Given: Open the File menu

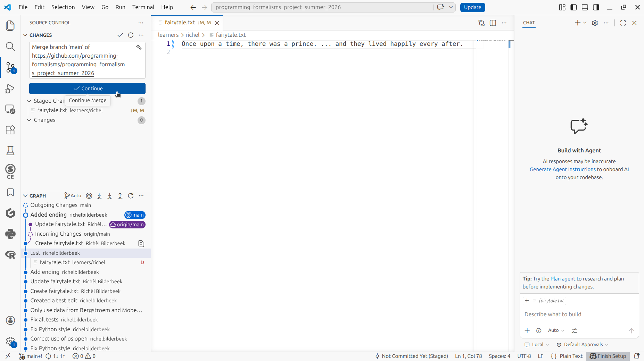Looking at the screenshot, I should pos(23,7).
